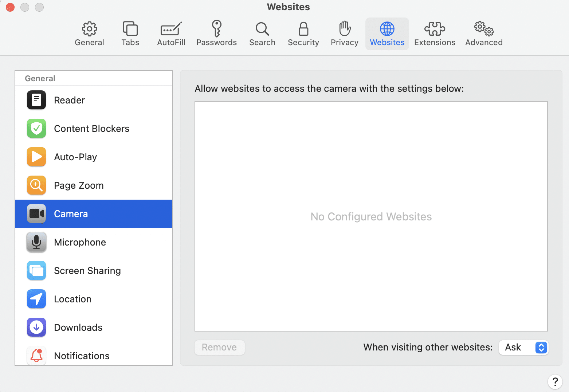Select Content Blockers shield icon
Image resolution: width=569 pixels, height=392 pixels.
coord(36,129)
